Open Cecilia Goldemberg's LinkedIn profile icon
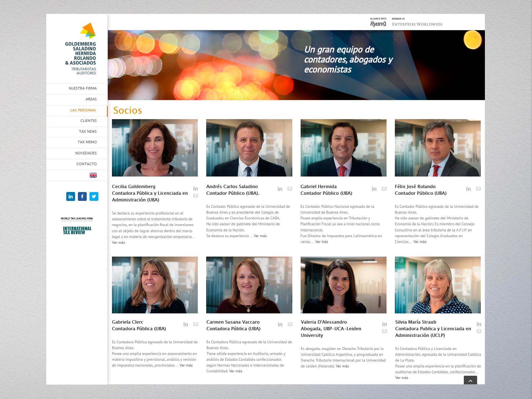532x399 pixels. (196, 189)
